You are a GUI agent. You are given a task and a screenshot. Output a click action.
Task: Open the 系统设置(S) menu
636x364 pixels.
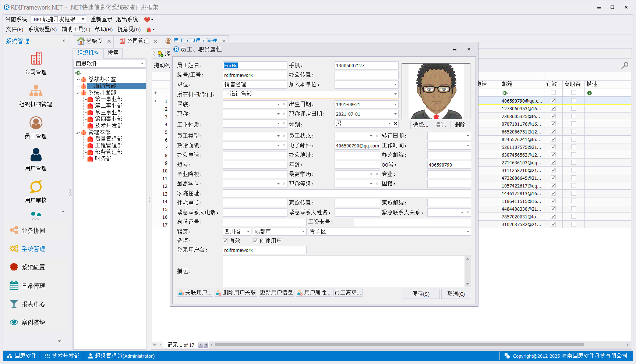click(42, 29)
